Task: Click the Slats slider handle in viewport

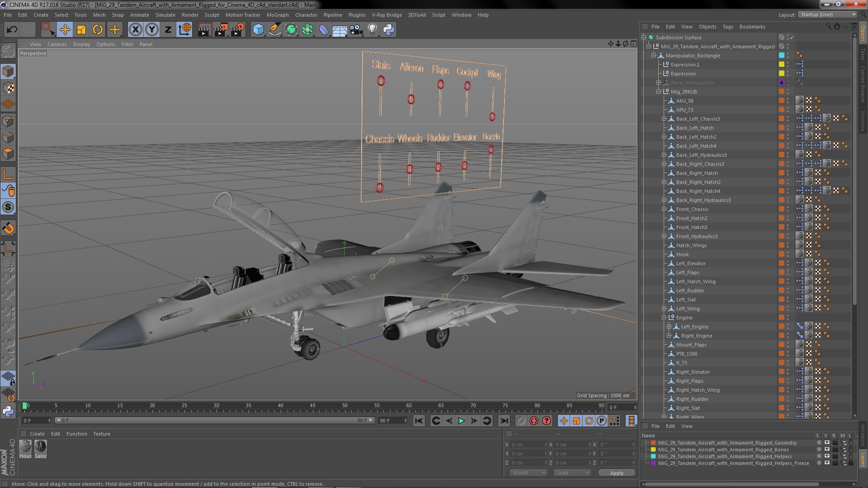Action: 381,81
